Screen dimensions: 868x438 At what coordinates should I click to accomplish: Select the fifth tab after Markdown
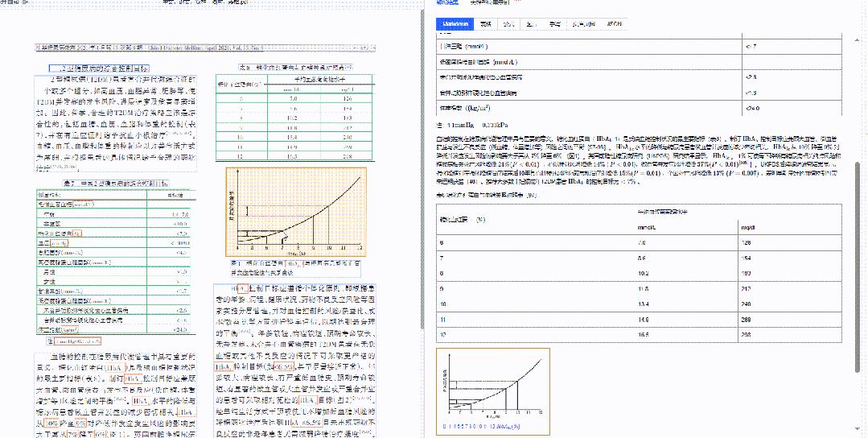[583, 24]
